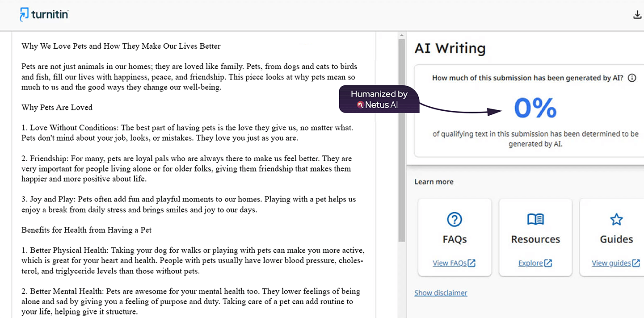The height and width of the screenshot is (318, 644).
Task: Click the external link icon beside View guides
Action: point(636,263)
